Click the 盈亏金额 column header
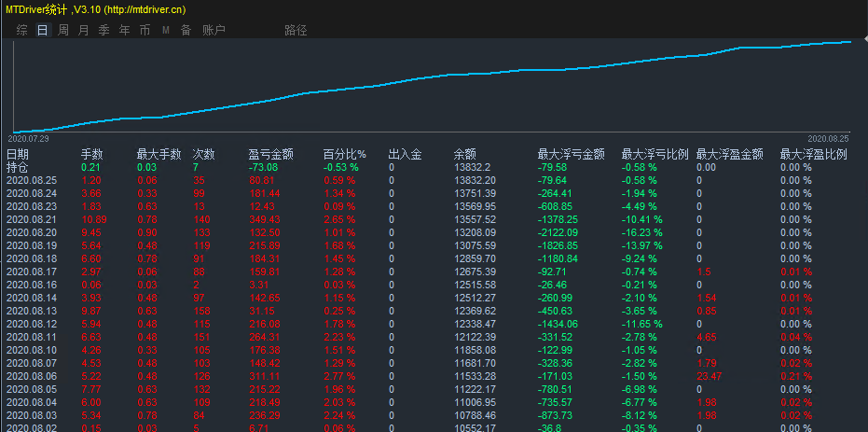This screenshot has width=868, height=432. tap(271, 154)
